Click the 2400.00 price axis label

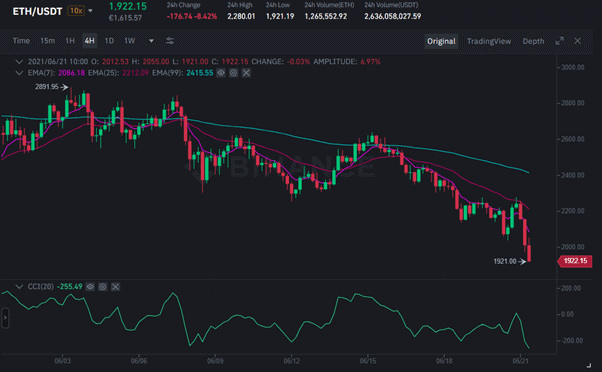tap(572, 175)
